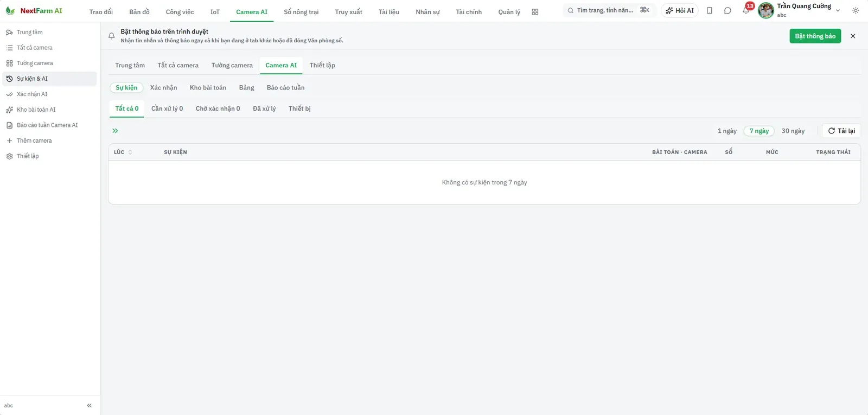
Task: Open the Tài chính top menu
Action: (469, 12)
